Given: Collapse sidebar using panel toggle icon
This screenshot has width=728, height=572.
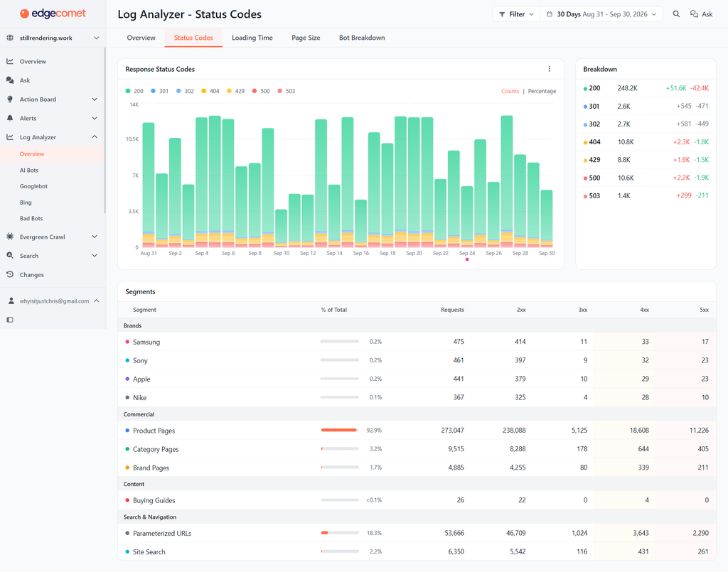Looking at the screenshot, I should [x=10, y=320].
